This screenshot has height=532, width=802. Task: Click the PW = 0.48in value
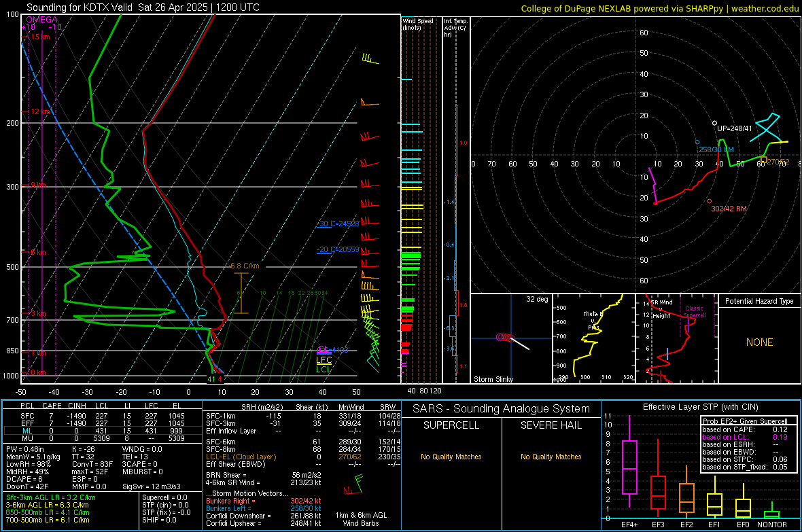tap(25, 449)
